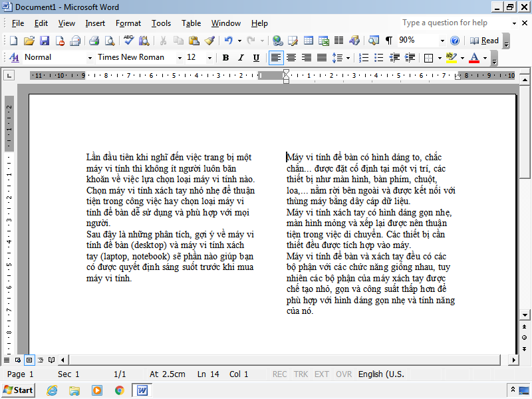This screenshot has width=532, height=399.
Task: Launch Internet Explorer from the taskbar
Action: (x=52, y=390)
